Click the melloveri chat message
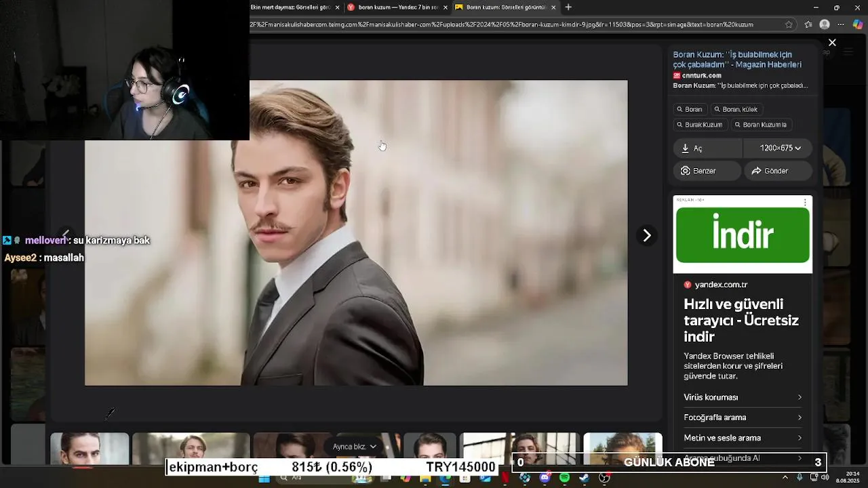868x488 pixels. [76, 240]
